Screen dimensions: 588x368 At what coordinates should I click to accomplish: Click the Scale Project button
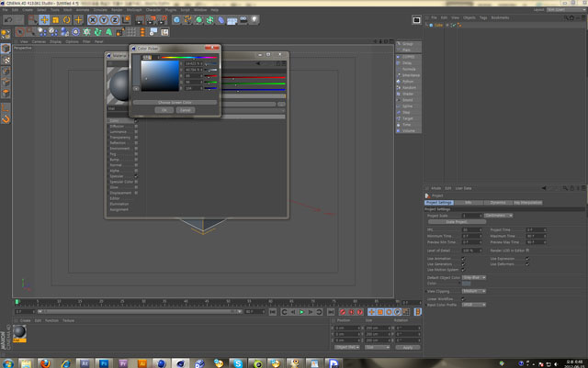(457, 222)
